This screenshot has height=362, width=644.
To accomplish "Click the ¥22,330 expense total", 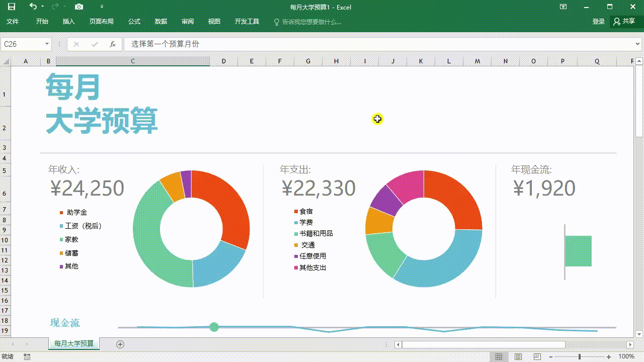I will [318, 188].
